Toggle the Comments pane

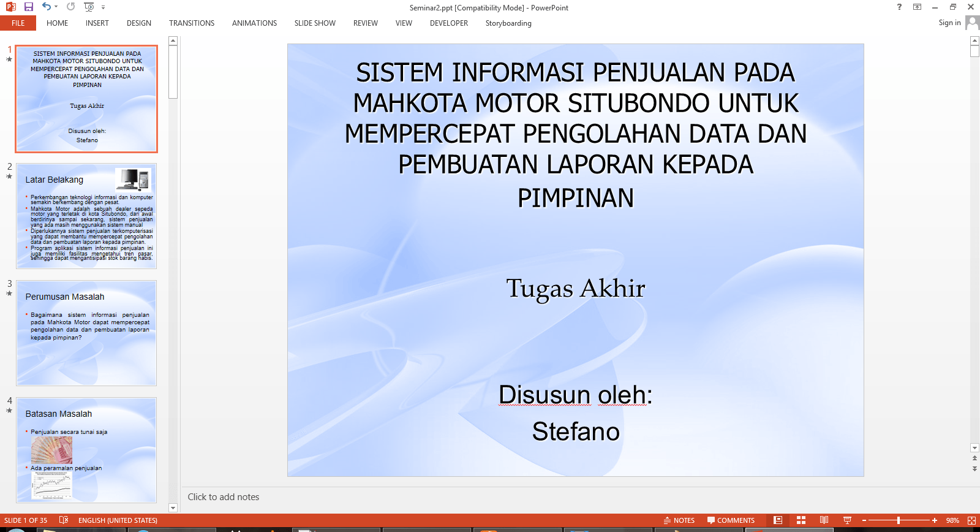pyautogui.click(x=731, y=520)
